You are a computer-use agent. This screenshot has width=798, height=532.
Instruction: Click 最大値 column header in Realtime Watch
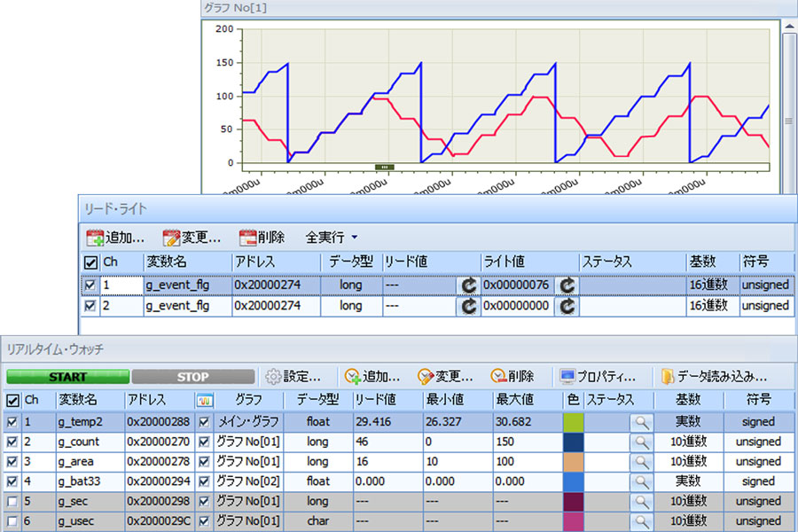[x=528, y=400]
